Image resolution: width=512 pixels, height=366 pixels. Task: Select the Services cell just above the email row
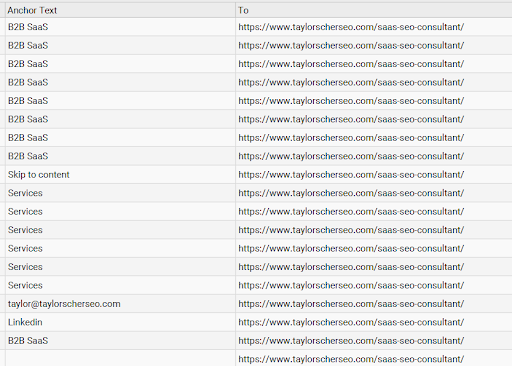click(x=120, y=285)
